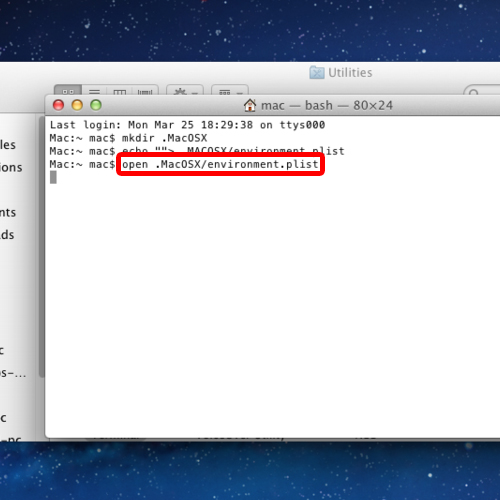500x500 pixels.
Task: Click the 'mac — bash — 80×24' window title
Action: [327, 106]
